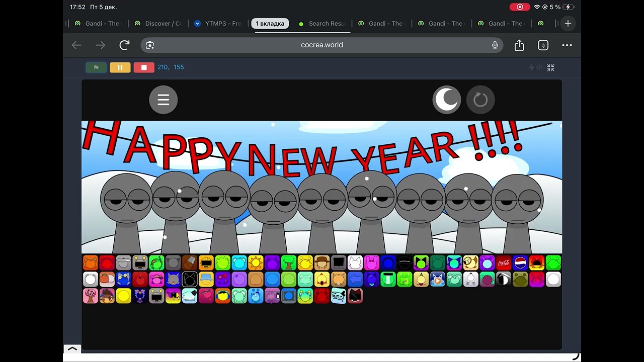The image size is (644, 362).
Task: Select the highlighted black cat outline icon
Action: (x=190, y=279)
